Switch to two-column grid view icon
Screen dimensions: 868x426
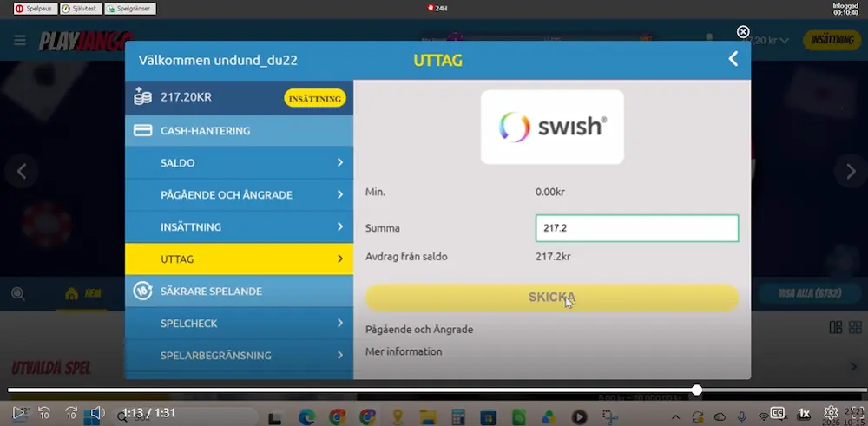point(835,327)
